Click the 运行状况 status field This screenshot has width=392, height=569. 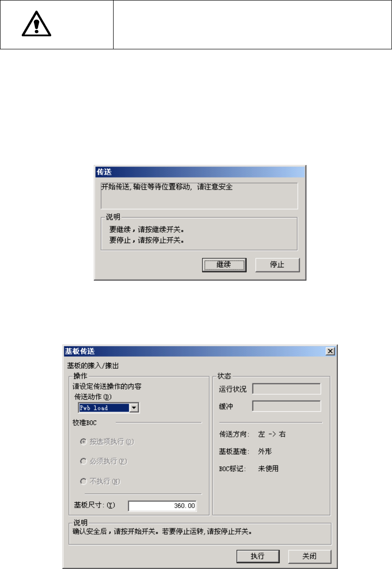coord(287,389)
